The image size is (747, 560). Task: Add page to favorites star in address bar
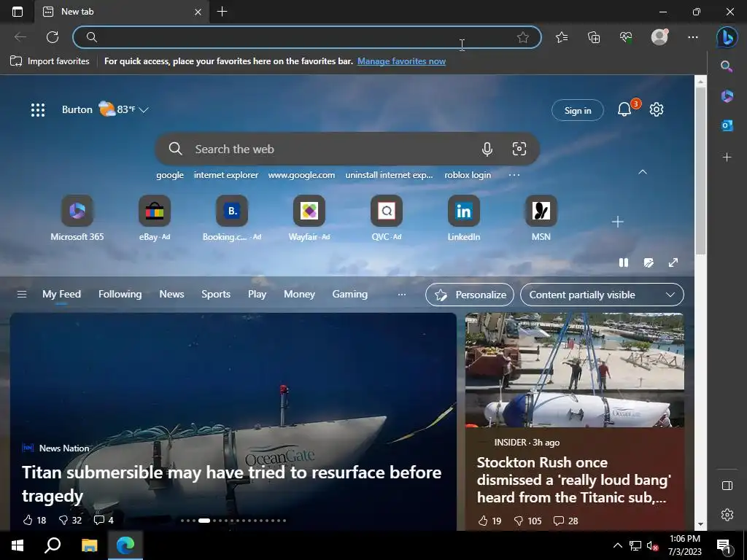[522, 37]
